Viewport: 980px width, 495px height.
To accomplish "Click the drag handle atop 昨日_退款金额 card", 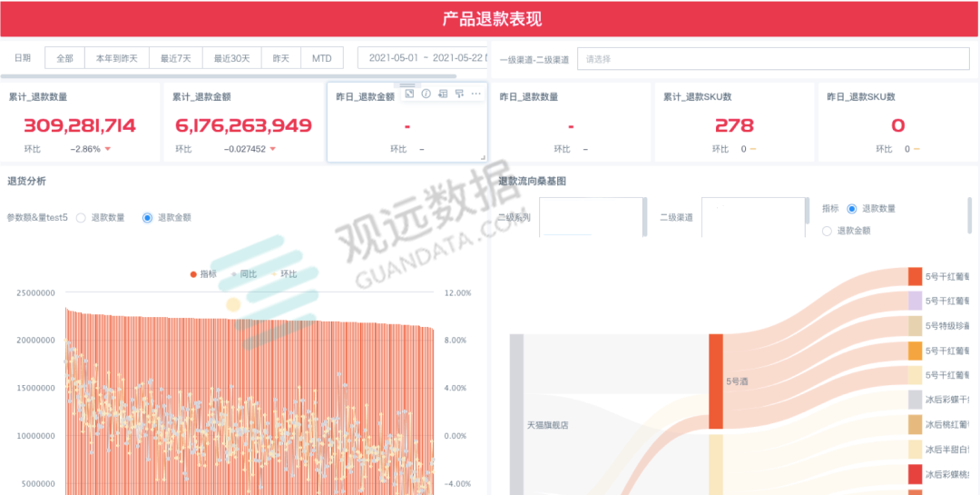I will [407, 85].
